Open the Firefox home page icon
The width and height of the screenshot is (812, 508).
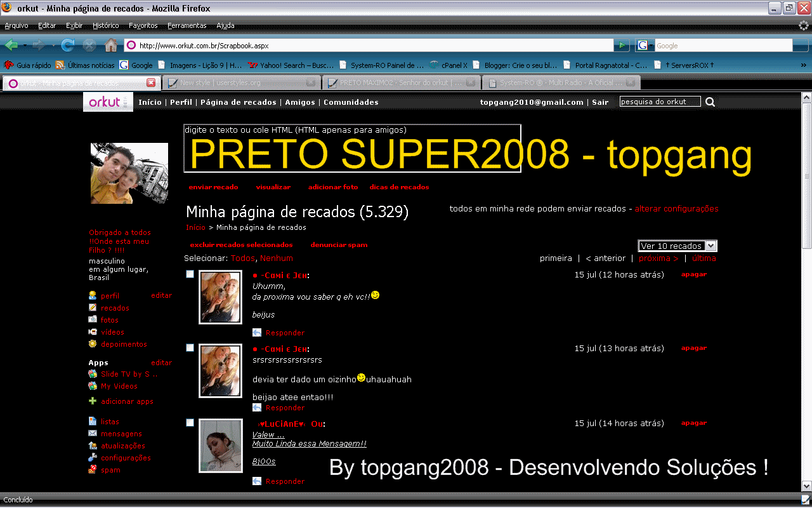[111, 45]
